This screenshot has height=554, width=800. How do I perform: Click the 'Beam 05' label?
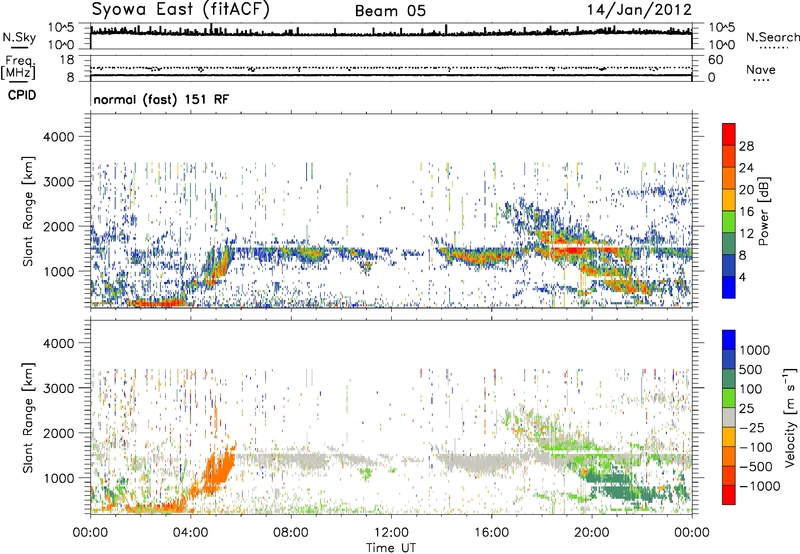coord(390,11)
